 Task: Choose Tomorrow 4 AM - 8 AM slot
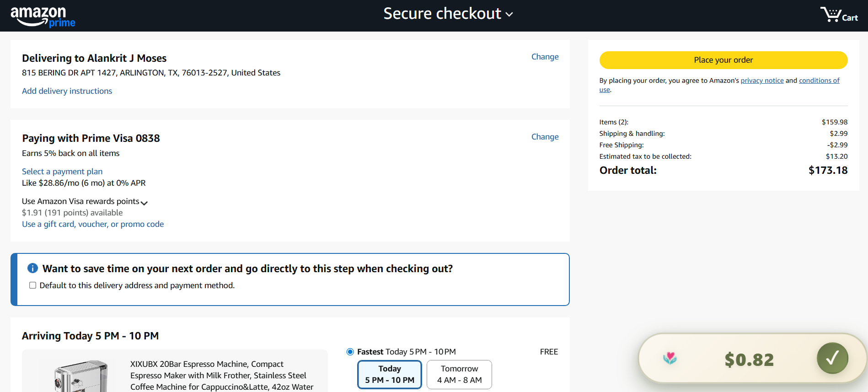(x=459, y=374)
